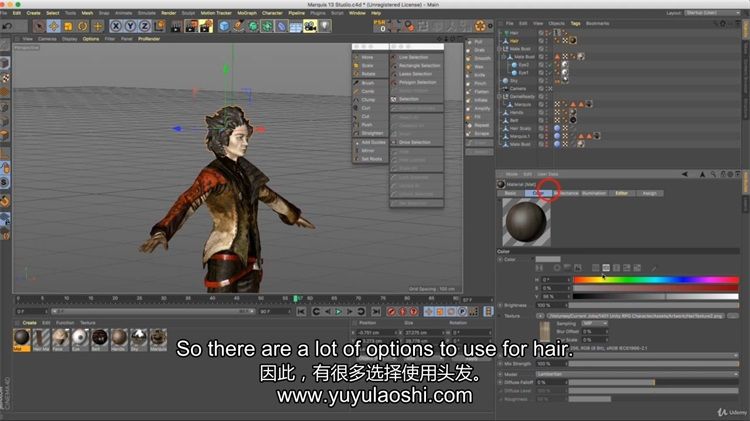The image size is (750, 421).
Task: Open the Character menu
Action: click(x=272, y=13)
